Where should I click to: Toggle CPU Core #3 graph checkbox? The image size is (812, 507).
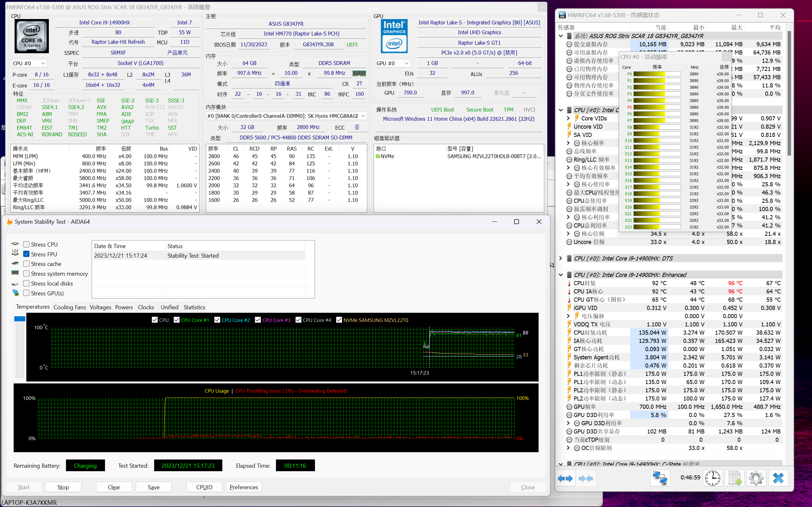pos(258,320)
